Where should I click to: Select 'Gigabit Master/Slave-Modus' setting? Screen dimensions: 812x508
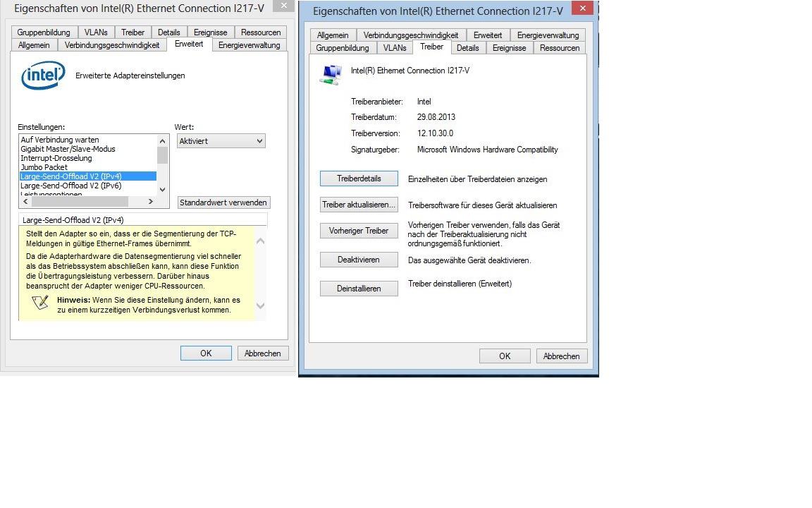point(87,149)
